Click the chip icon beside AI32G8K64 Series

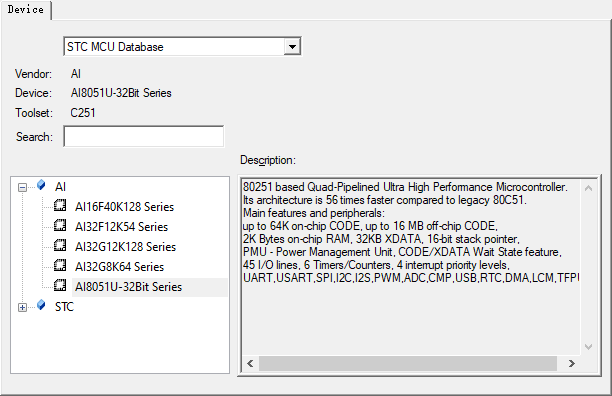click(60, 265)
